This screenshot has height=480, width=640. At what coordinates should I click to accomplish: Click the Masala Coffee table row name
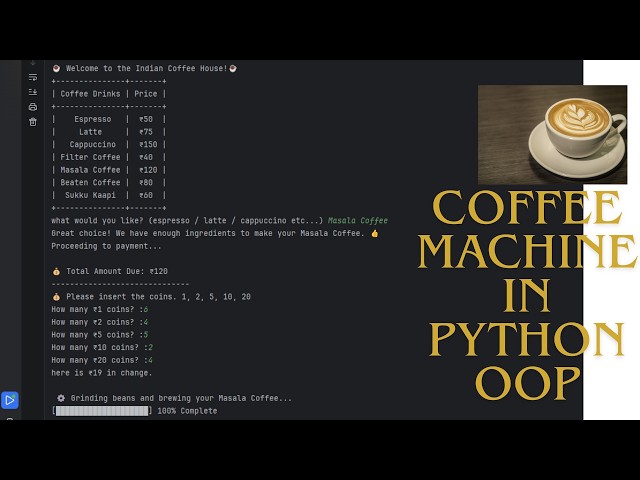click(x=90, y=170)
